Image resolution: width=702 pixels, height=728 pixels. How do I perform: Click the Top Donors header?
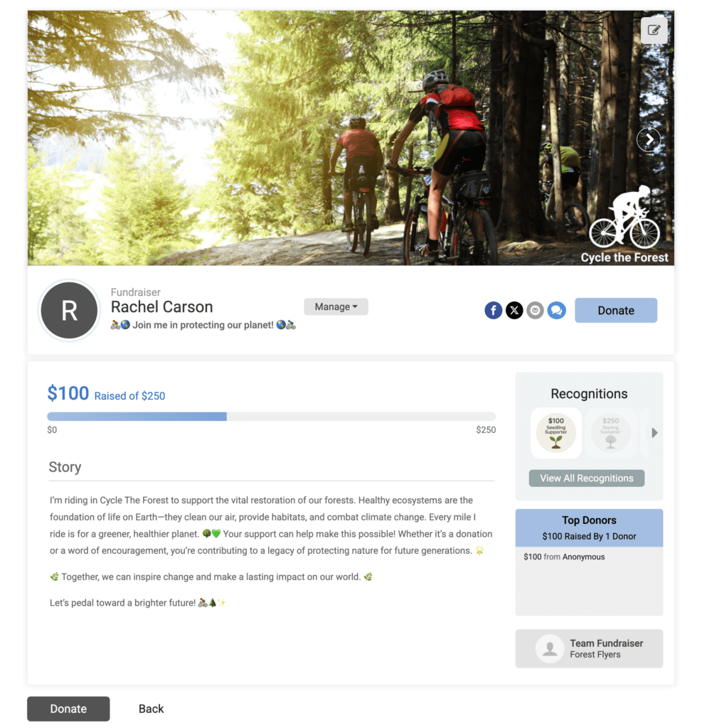coord(589,528)
